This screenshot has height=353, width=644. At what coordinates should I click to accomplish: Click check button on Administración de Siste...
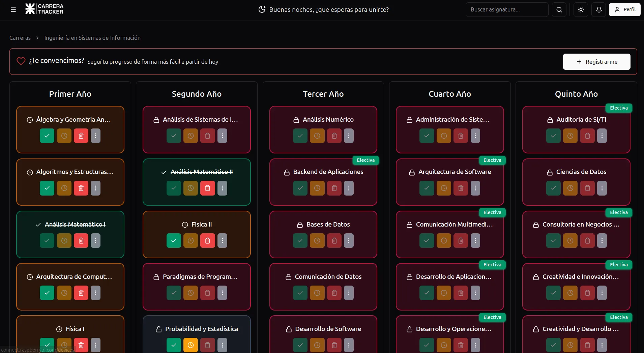point(427,136)
